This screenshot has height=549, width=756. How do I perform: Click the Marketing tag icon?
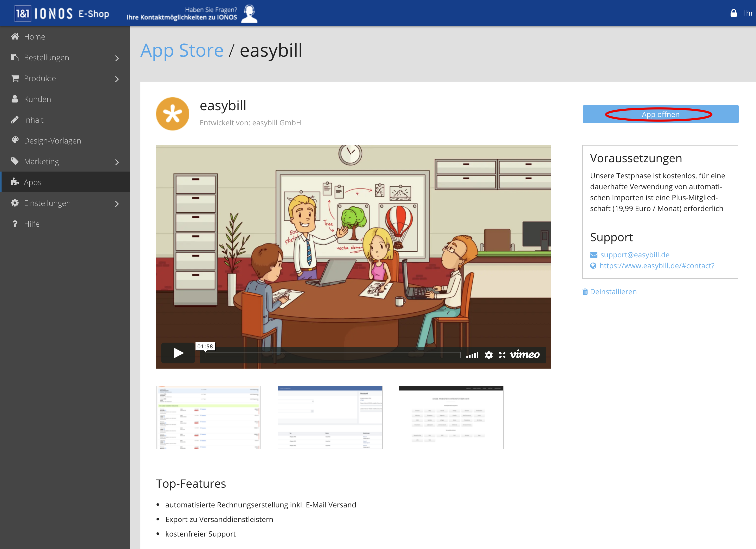pyautogui.click(x=15, y=161)
